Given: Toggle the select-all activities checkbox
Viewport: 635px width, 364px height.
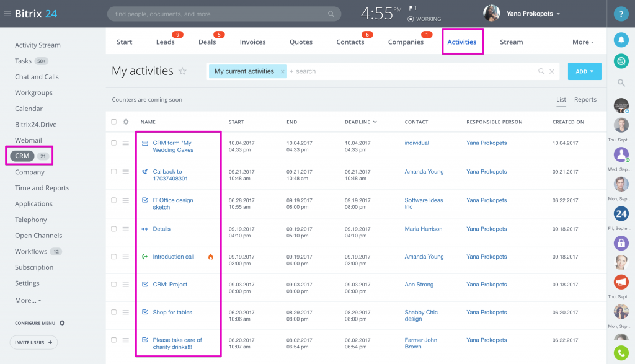Looking at the screenshot, I should [x=114, y=122].
